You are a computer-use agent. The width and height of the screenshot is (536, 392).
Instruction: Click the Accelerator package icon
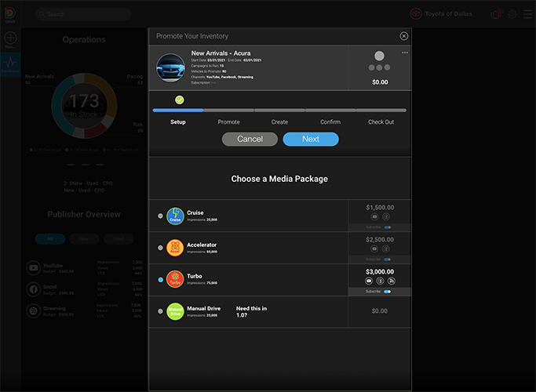pos(175,248)
